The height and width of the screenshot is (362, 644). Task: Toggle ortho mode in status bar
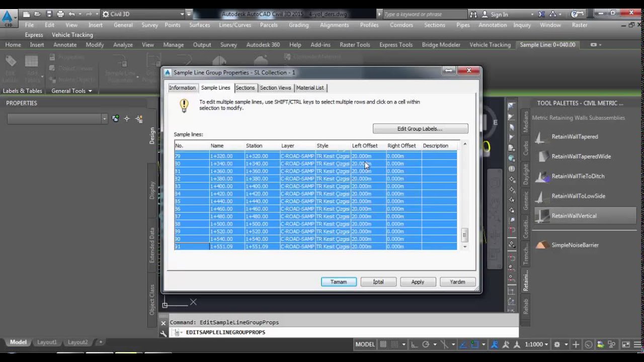[415, 344]
